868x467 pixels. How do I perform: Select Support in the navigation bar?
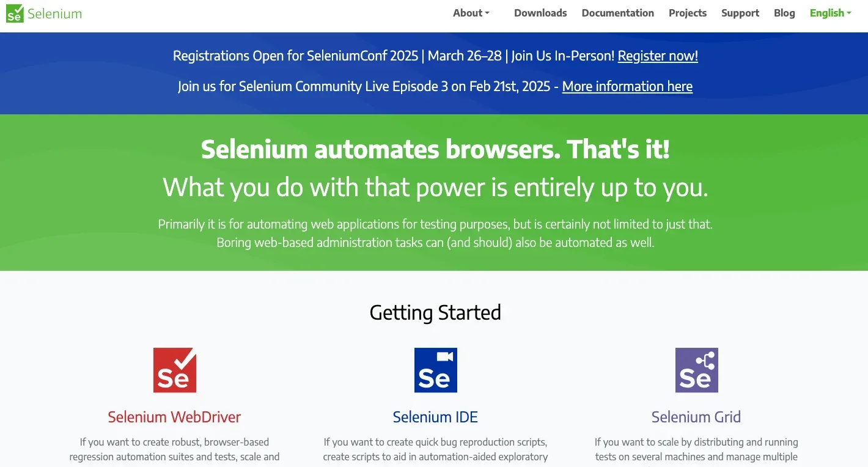(x=740, y=13)
